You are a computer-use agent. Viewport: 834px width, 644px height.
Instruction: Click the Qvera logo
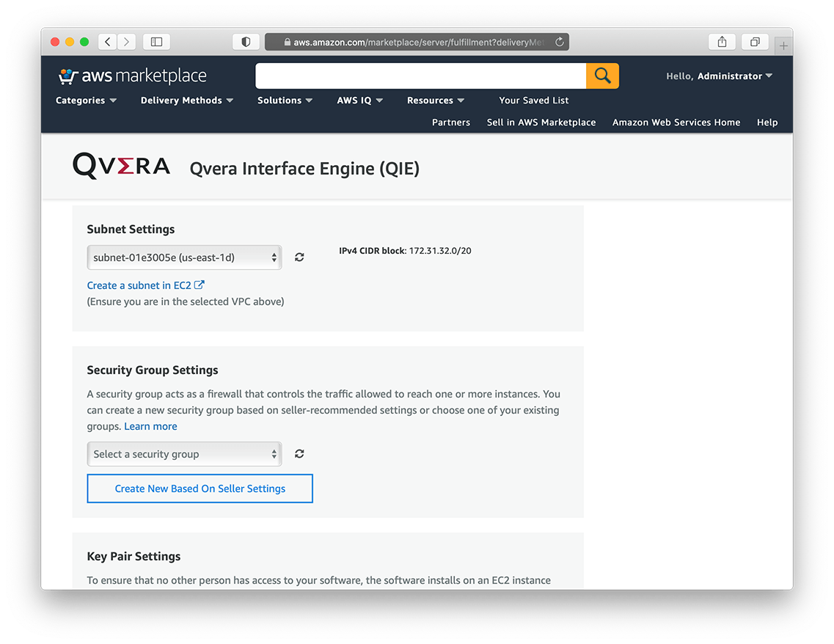121,165
